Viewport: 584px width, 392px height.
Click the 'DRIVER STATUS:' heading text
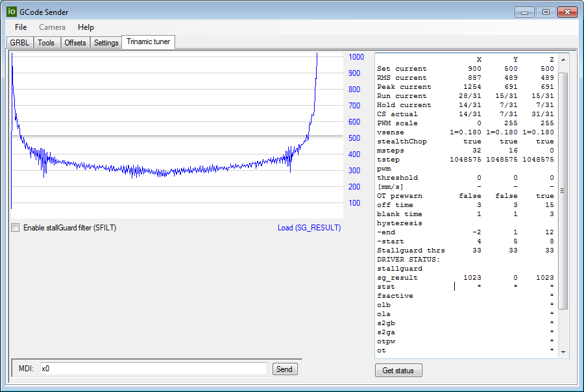coord(409,260)
